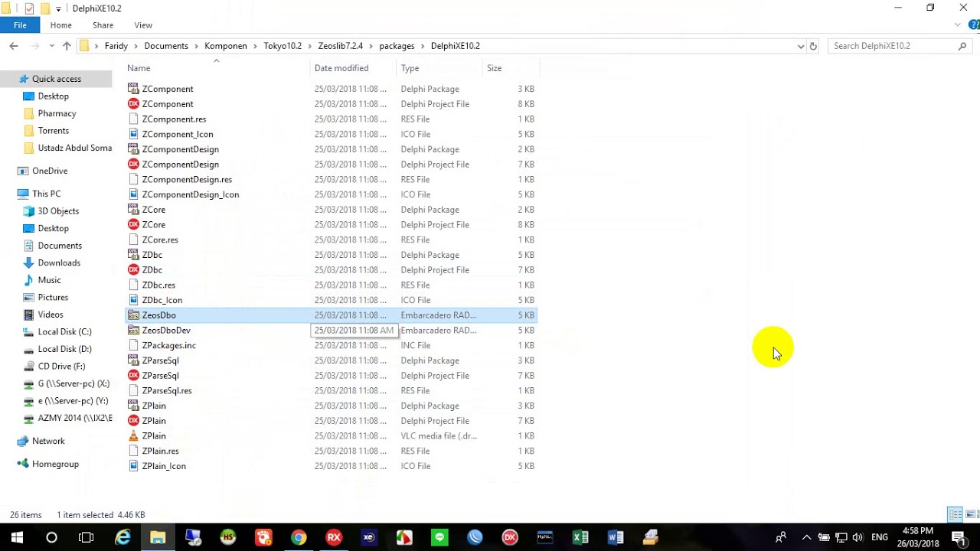The width and height of the screenshot is (980, 551).
Task: Select Pharmacy folder in navigation pane
Action: point(57,113)
